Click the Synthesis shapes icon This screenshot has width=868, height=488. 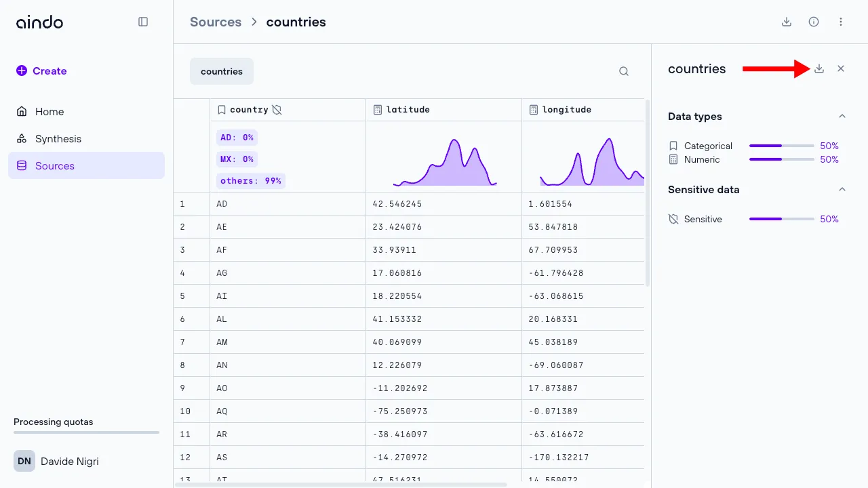click(22, 138)
